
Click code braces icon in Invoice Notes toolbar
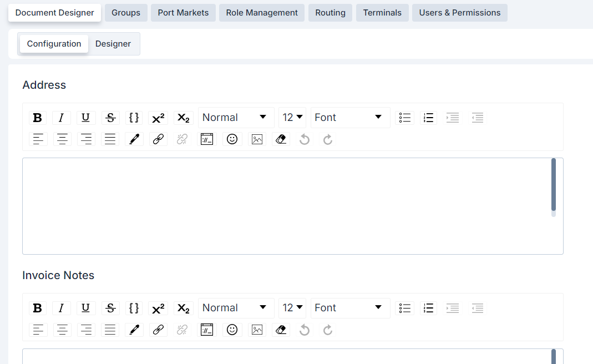click(134, 308)
